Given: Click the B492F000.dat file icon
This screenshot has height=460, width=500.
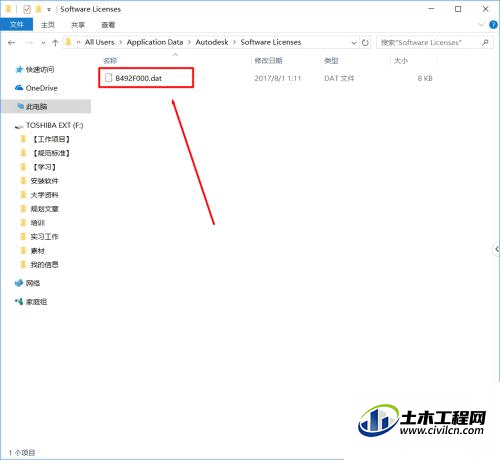Looking at the screenshot, I should pyautogui.click(x=108, y=78).
